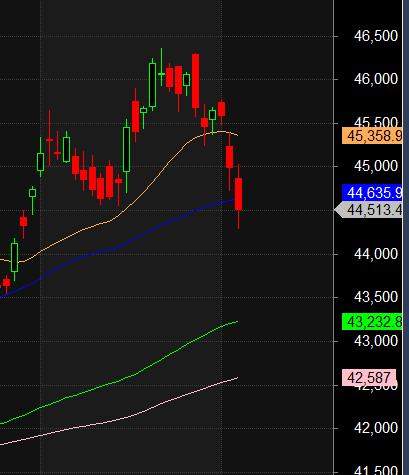Click the 46,500 price axis label
This screenshot has height=475, width=409.
(376, 36)
